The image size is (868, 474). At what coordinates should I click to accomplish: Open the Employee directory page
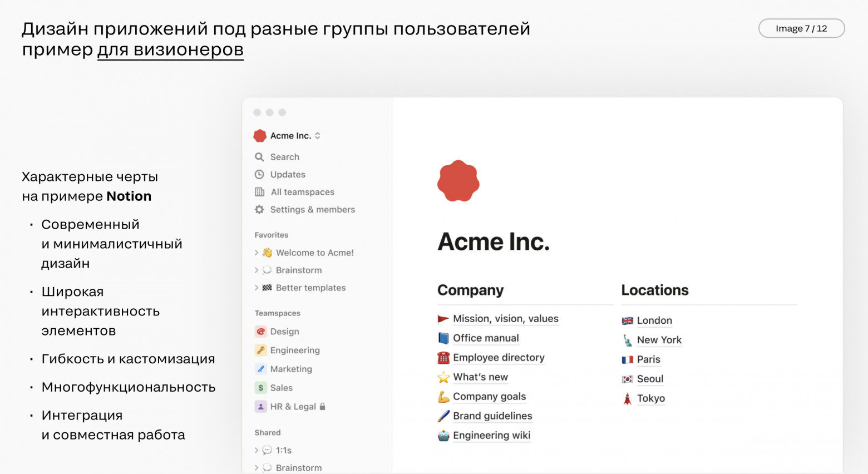[499, 357]
